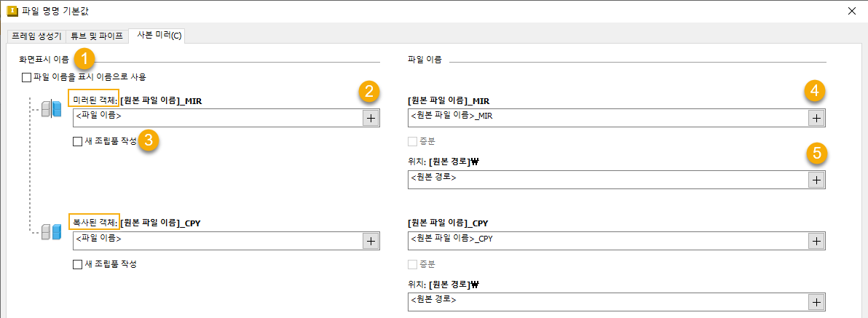Screen dimensions: 868x318
Task: Select the 사본 미러(C) tab
Action: (157, 35)
